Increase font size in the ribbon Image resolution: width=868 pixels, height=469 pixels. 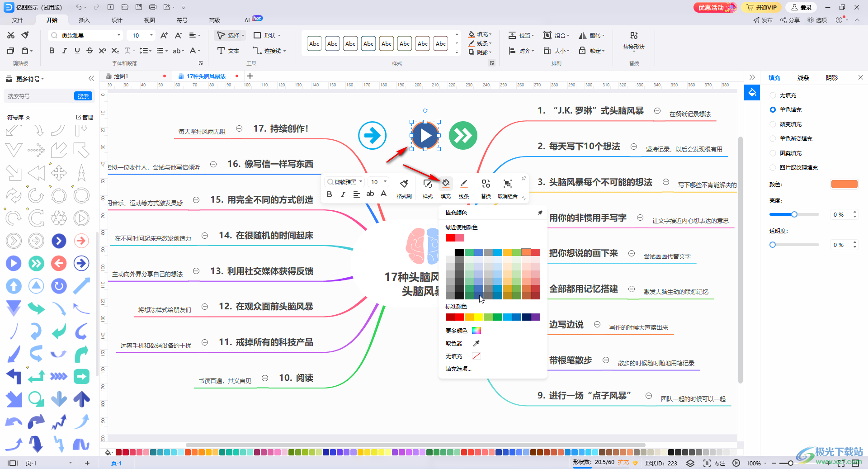(164, 35)
